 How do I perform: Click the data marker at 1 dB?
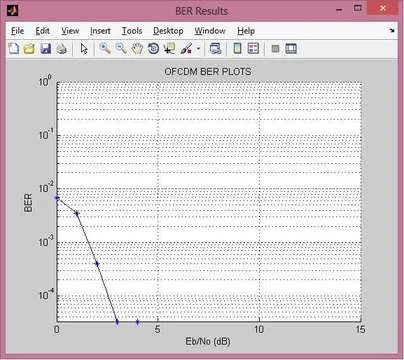pyautogui.click(x=77, y=213)
